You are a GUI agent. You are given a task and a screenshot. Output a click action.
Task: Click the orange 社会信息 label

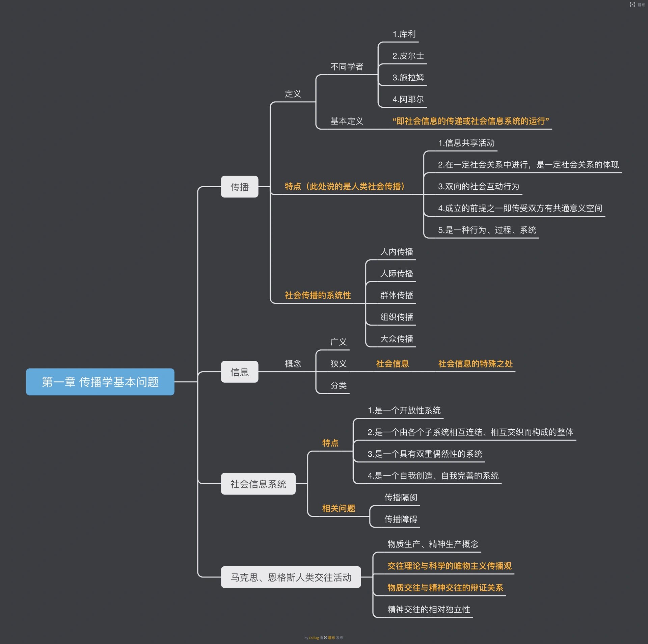(392, 364)
